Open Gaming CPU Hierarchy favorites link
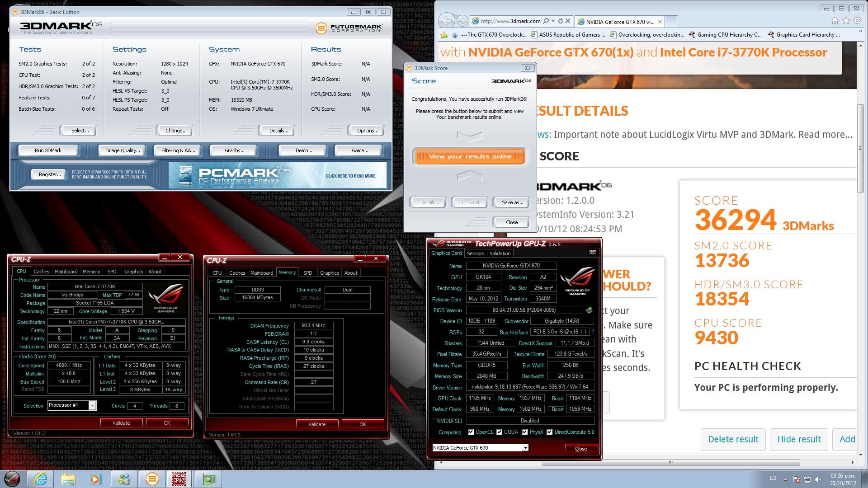 point(725,35)
